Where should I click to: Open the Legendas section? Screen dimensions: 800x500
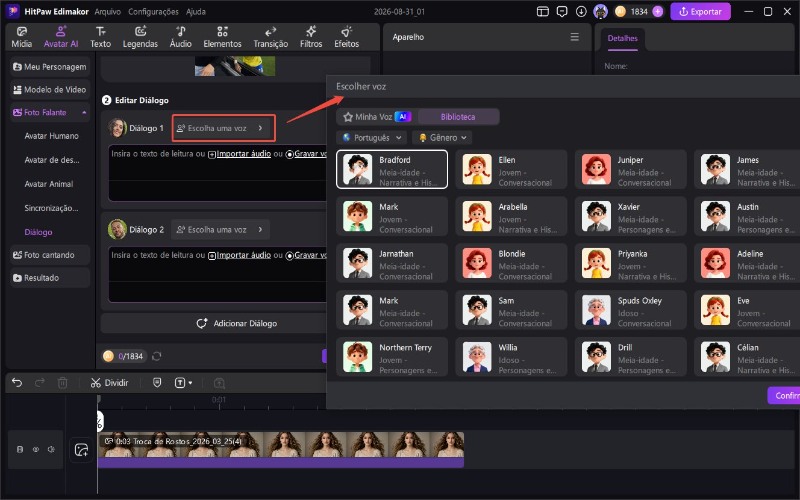[140, 37]
